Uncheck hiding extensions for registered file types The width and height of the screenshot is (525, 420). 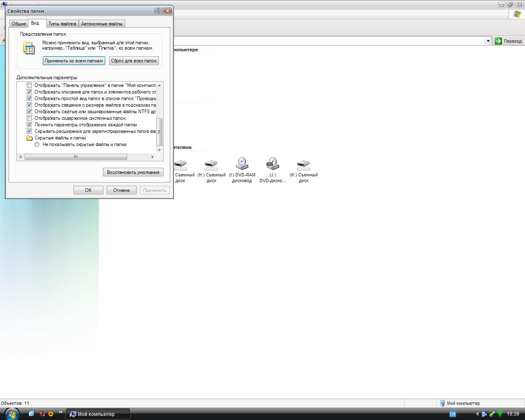tap(29, 131)
